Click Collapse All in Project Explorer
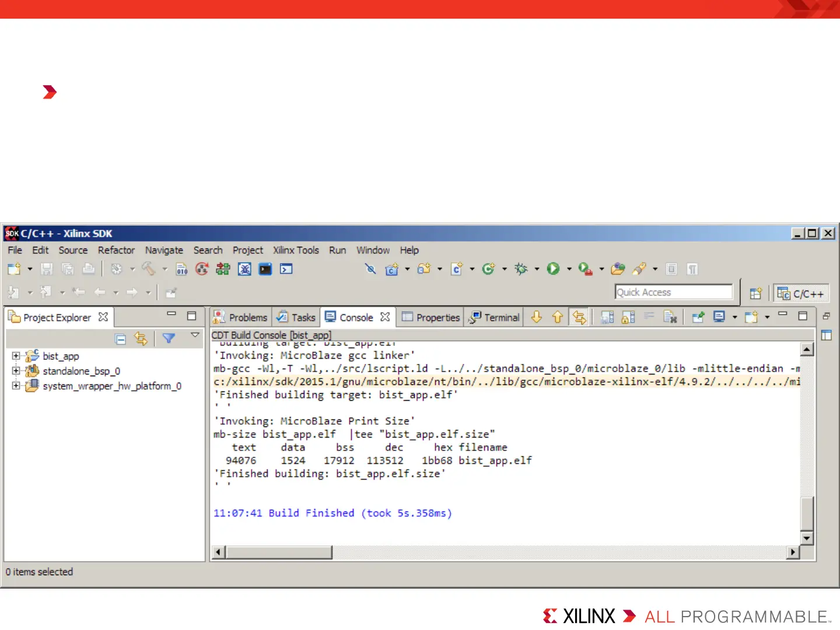840x630 pixels. pyautogui.click(x=121, y=339)
